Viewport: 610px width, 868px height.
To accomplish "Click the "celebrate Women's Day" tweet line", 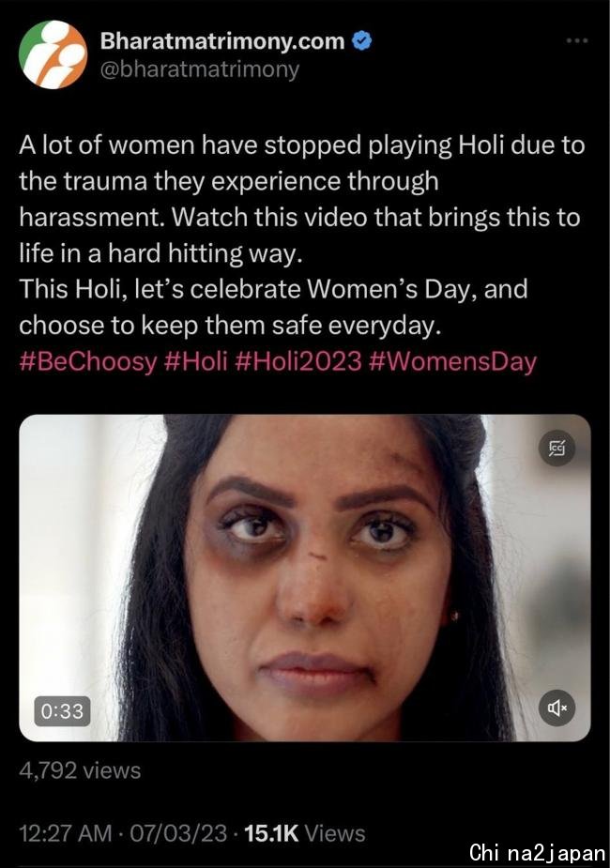I will point(273,289).
